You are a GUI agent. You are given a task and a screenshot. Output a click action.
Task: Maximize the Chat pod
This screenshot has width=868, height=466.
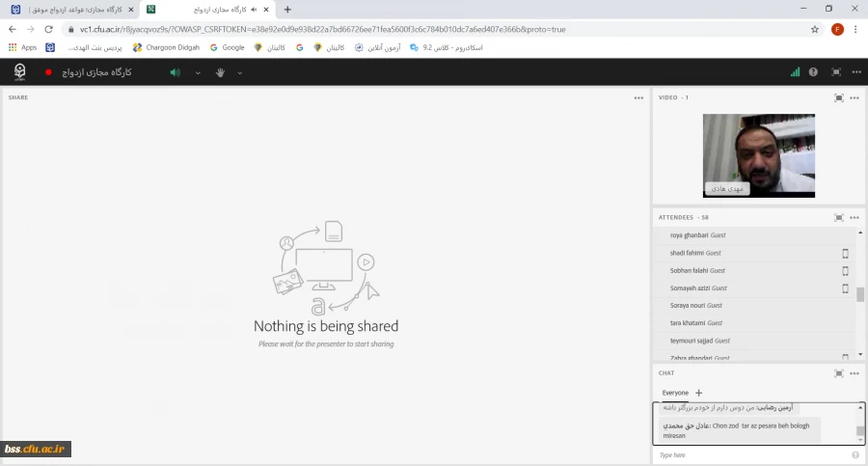coord(839,372)
